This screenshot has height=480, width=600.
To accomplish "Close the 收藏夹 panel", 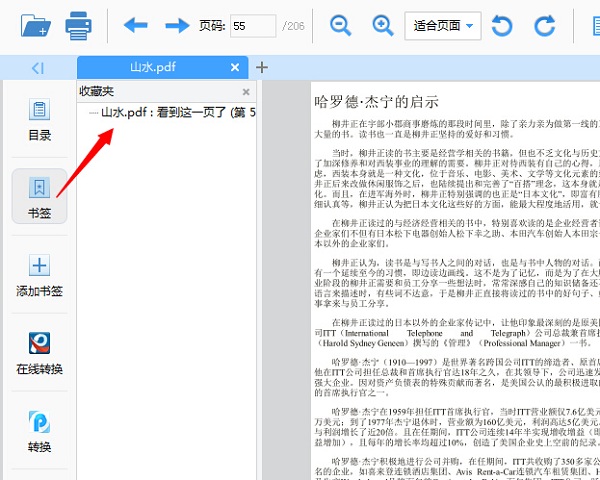I will pyautogui.click(x=246, y=92).
